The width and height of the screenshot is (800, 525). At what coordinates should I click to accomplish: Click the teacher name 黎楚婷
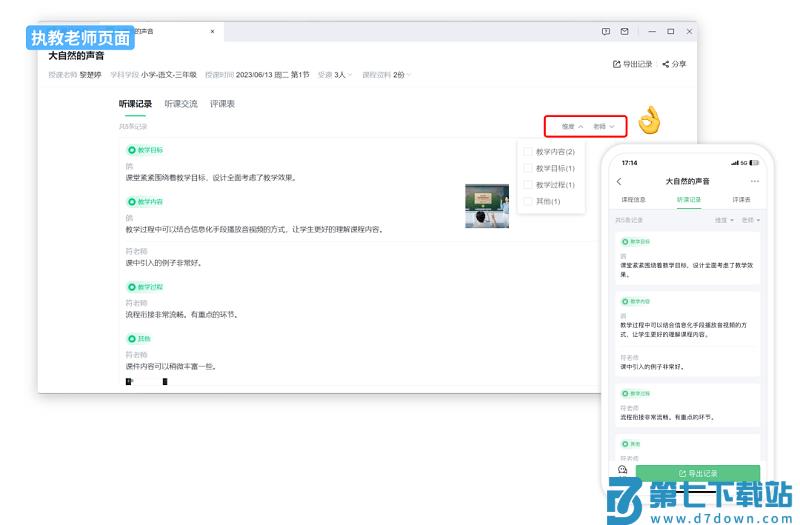tap(91, 75)
